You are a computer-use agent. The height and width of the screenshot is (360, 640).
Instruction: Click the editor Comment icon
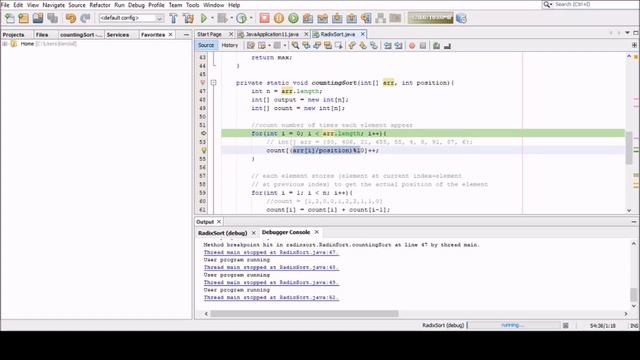436,46
